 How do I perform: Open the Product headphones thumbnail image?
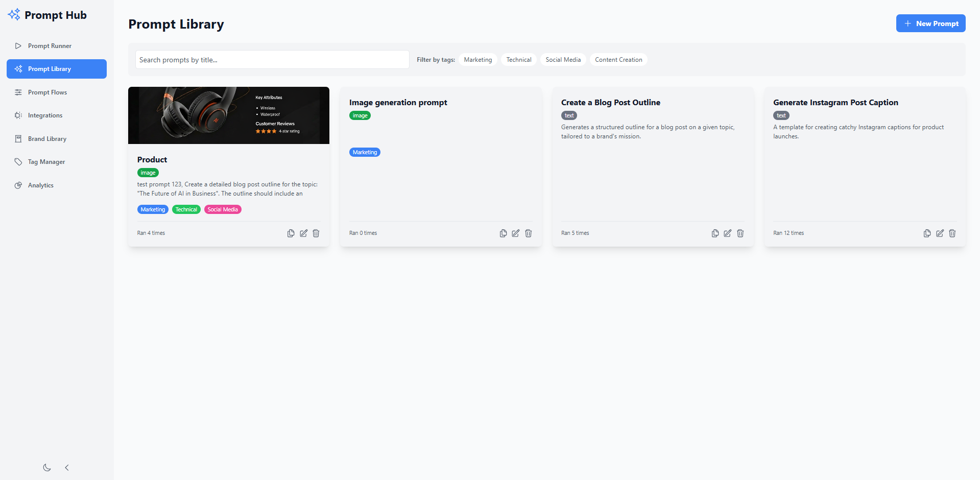tap(228, 115)
